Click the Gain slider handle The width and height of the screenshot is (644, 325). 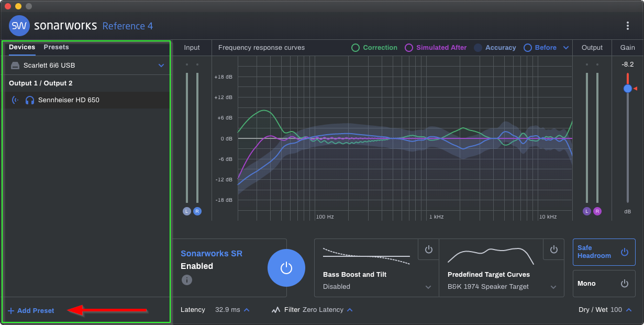pos(628,89)
